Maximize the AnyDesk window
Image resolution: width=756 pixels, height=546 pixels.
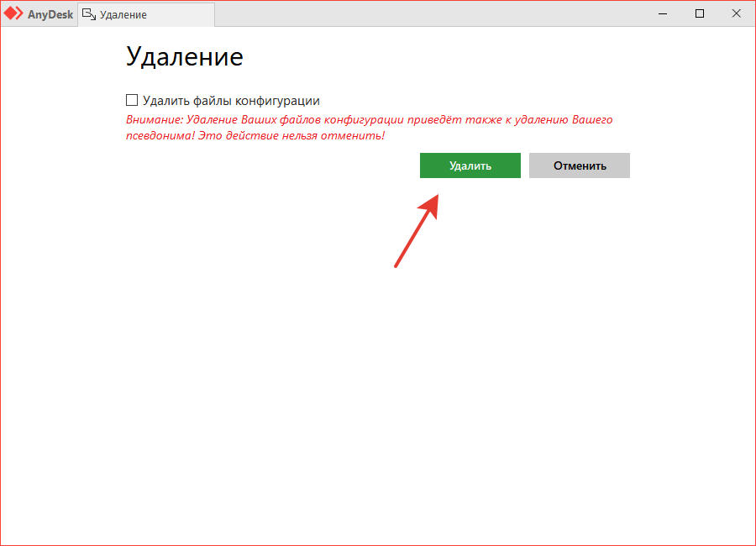(700, 13)
